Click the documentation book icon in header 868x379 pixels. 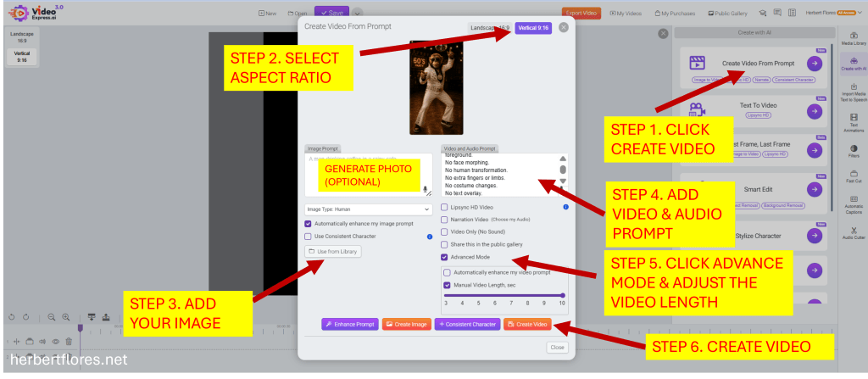click(793, 13)
